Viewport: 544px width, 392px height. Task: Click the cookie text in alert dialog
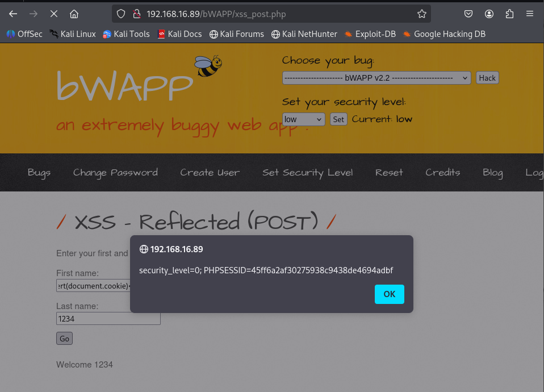(266, 270)
